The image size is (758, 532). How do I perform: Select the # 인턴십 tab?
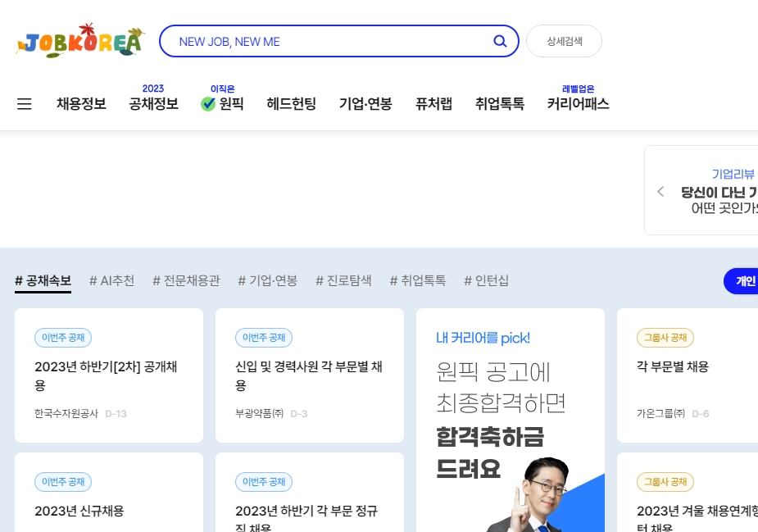pos(485,280)
